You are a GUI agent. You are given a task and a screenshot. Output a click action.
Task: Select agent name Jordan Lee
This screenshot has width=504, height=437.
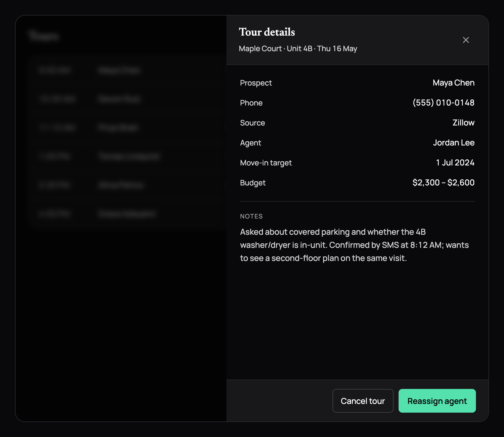tap(453, 143)
